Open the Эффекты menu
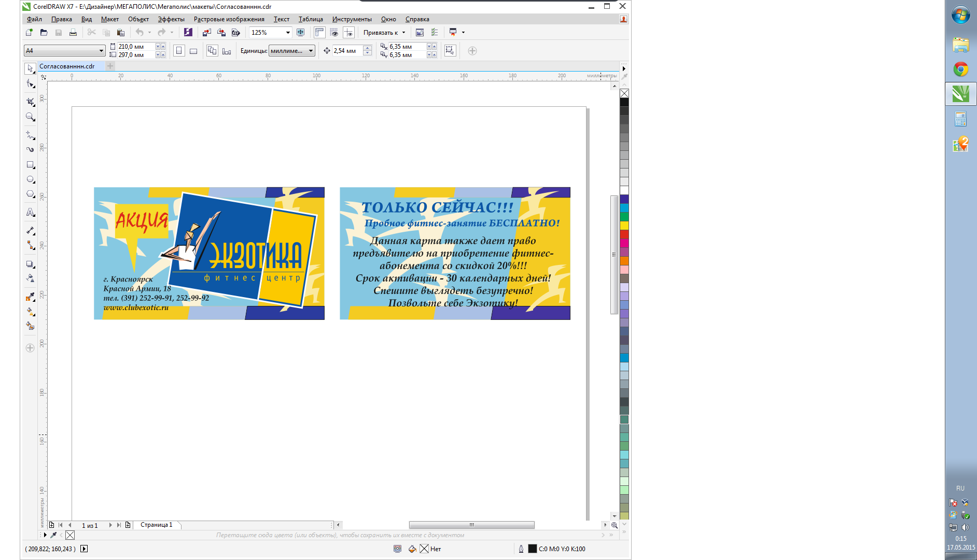This screenshot has height=560, width=977. click(x=171, y=19)
